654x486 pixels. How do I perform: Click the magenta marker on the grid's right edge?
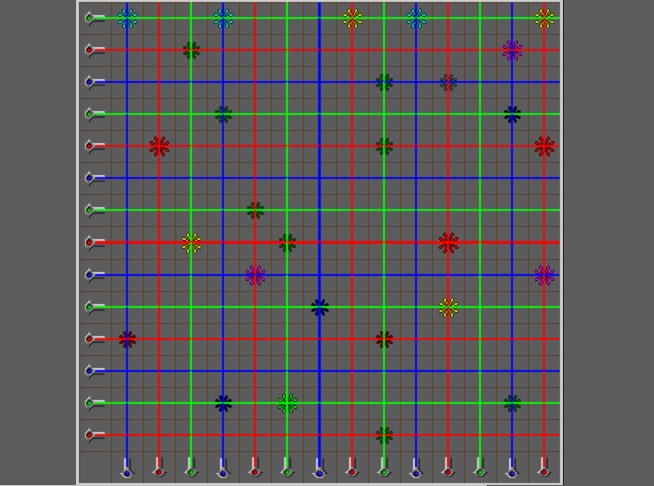pyautogui.click(x=544, y=275)
